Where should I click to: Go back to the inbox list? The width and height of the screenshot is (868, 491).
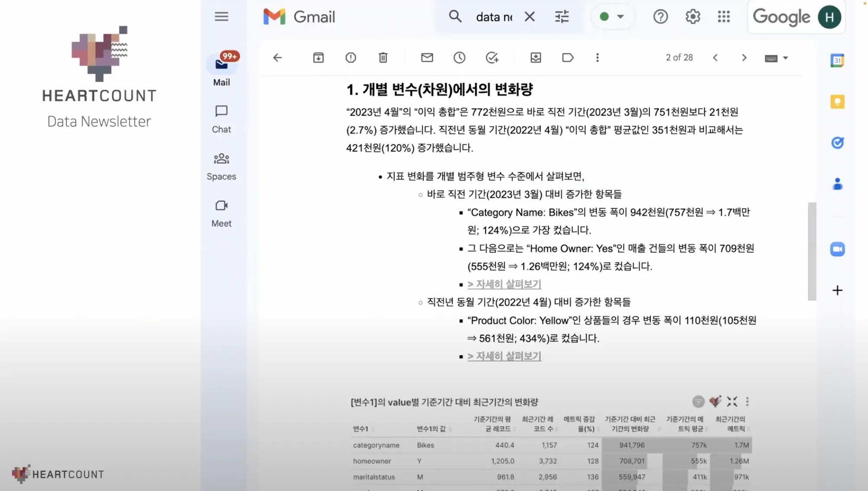click(x=277, y=58)
